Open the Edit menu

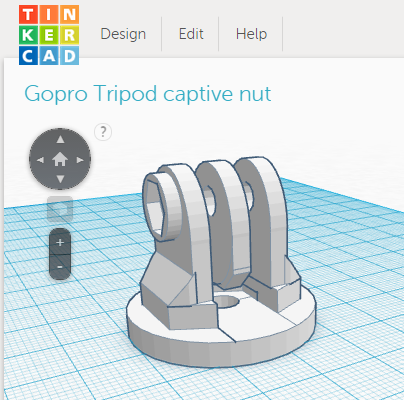point(191,34)
